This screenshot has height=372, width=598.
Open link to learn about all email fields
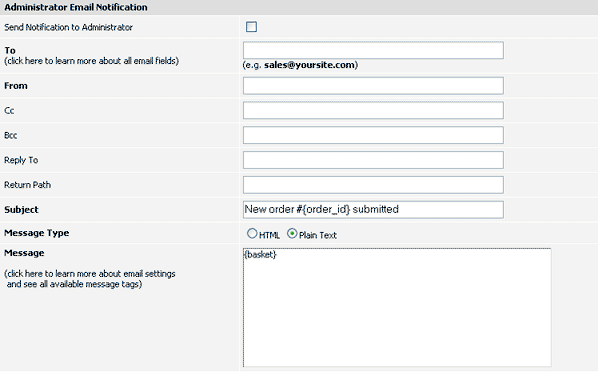coord(92,61)
